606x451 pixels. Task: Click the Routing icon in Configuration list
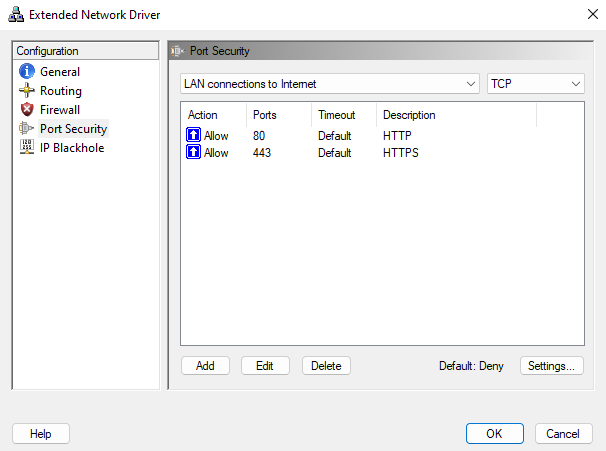[x=27, y=91]
